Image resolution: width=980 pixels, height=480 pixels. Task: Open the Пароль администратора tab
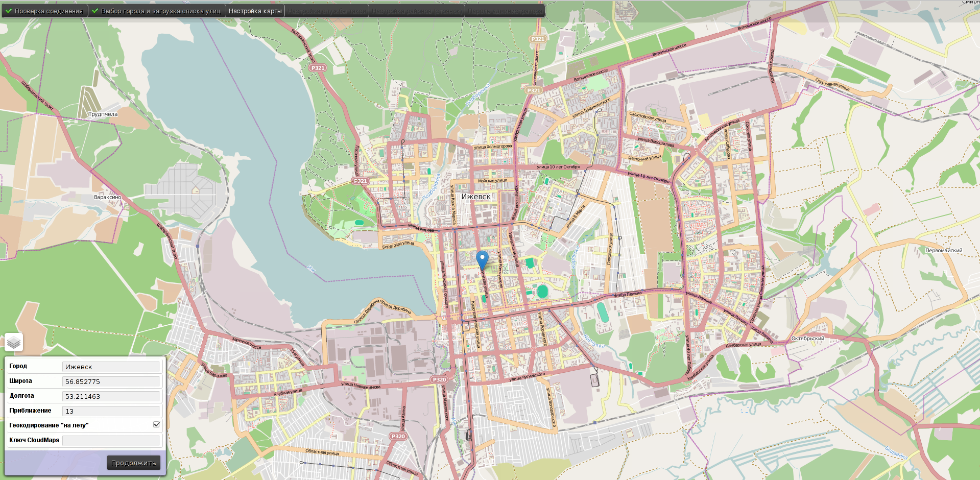point(505,11)
